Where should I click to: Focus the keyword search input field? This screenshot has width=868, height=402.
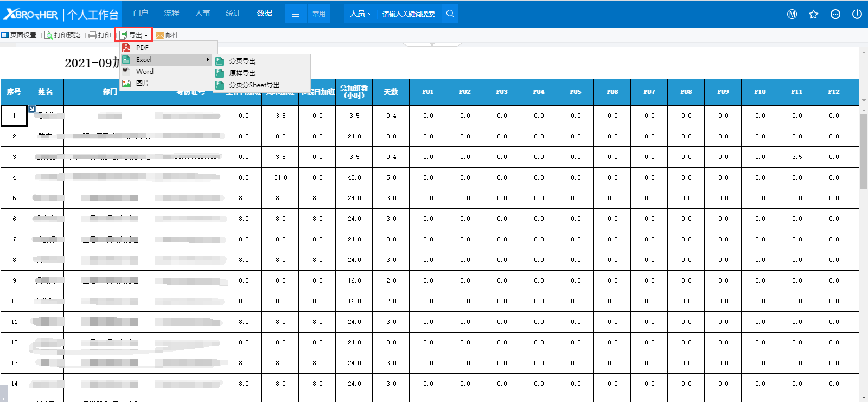tap(409, 14)
